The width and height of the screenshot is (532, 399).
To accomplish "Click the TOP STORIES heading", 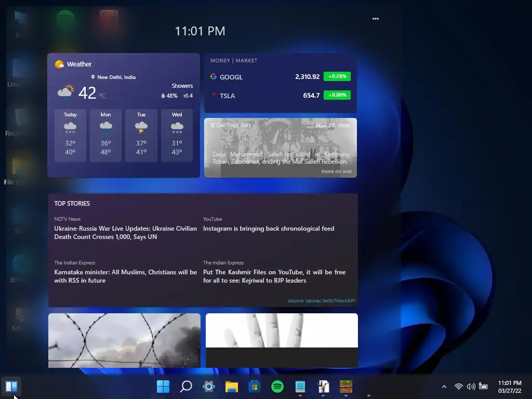I will pos(72,204).
